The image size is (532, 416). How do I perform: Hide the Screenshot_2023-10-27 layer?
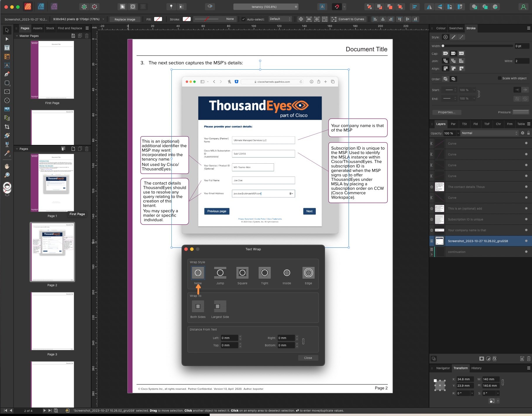pyautogui.click(x=526, y=241)
